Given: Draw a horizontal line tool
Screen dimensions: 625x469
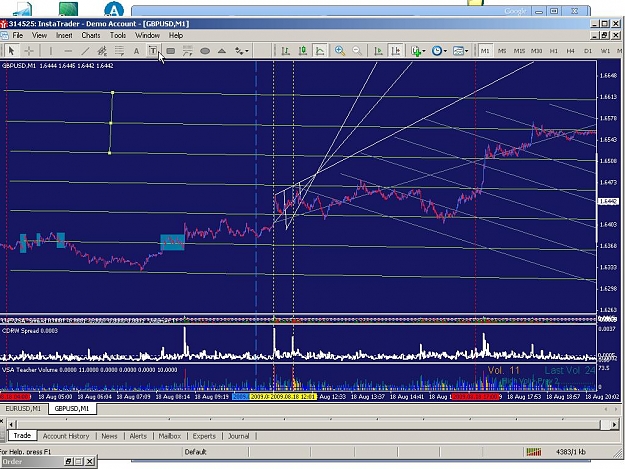Looking at the screenshot, I should coord(68,51).
